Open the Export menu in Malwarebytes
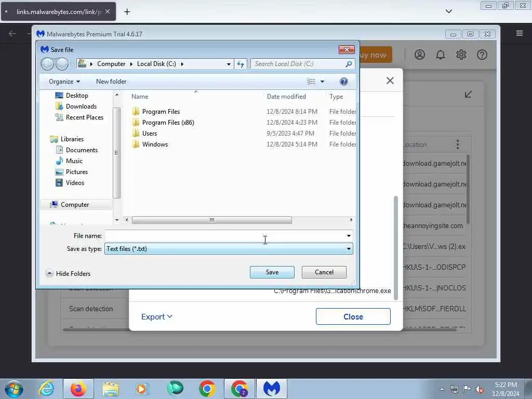Image resolution: width=532 pixels, height=399 pixels. pos(157,316)
